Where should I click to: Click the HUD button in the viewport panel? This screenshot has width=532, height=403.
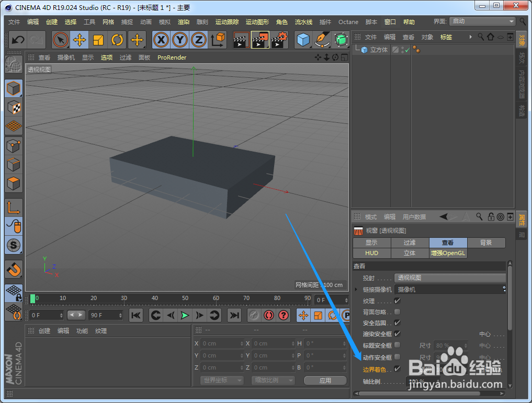coord(371,252)
